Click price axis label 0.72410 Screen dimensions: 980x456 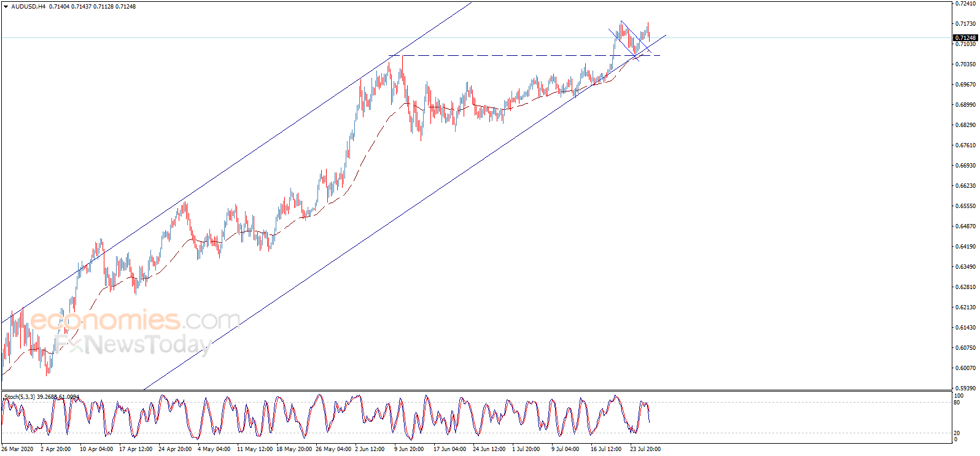coord(966,4)
